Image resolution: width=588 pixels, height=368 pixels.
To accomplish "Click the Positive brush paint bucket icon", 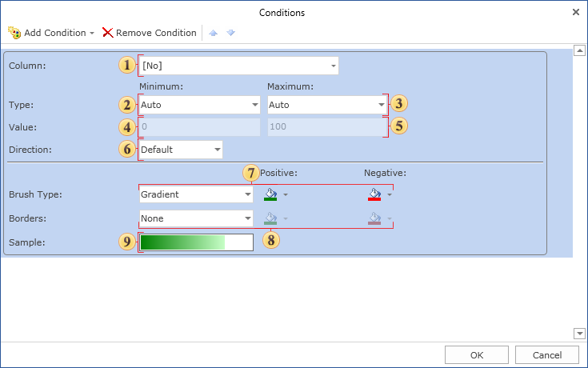I will pyautogui.click(x=270, y=194).
